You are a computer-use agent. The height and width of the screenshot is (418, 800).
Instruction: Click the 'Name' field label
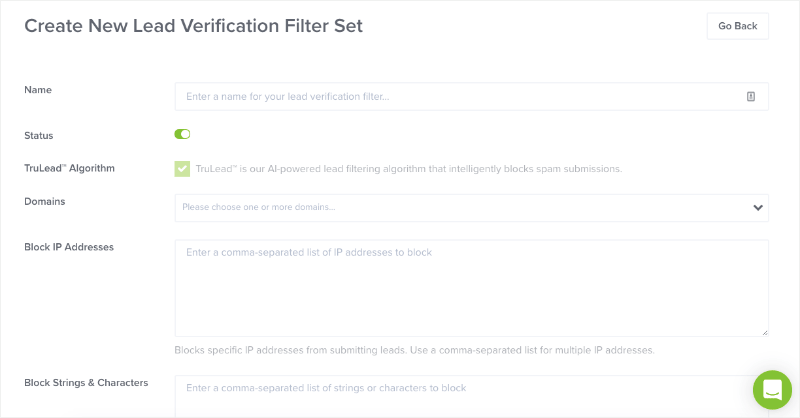point(38,90)
